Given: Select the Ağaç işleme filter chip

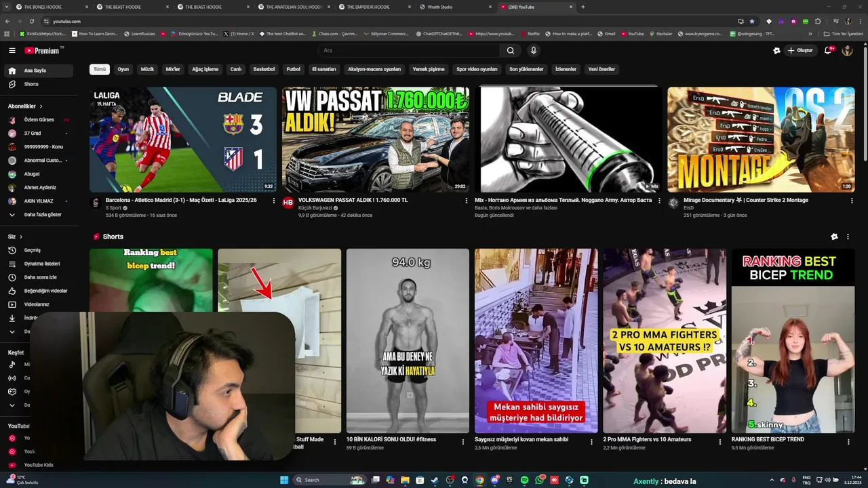Looking at the screenshot, I should (205, 69).
